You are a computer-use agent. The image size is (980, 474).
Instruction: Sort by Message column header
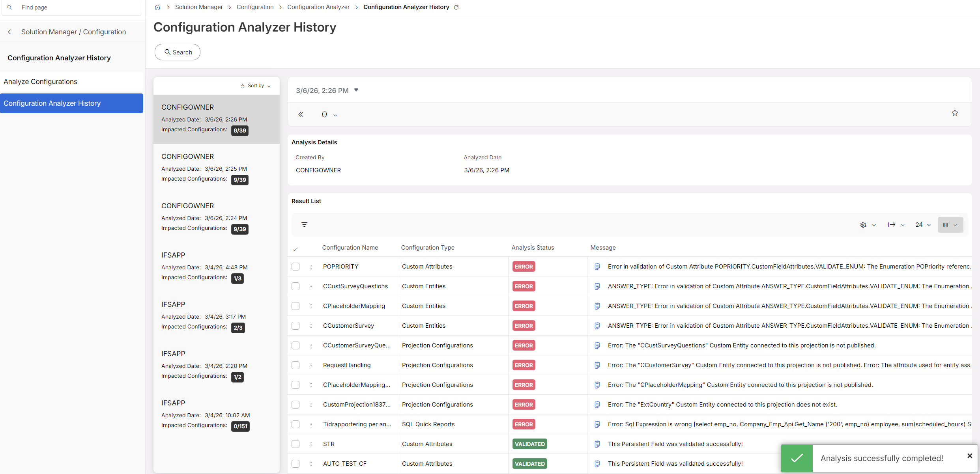click(x=603, y=248)
